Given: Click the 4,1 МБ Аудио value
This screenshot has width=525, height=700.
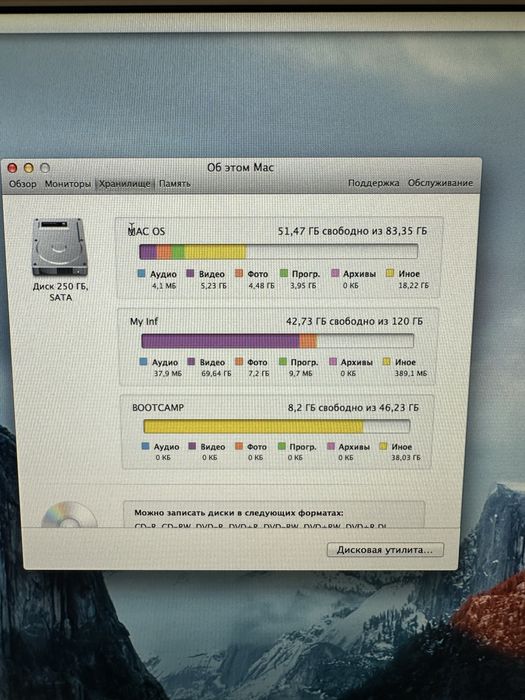Looking at the screenshot, I should coord(164,286).
